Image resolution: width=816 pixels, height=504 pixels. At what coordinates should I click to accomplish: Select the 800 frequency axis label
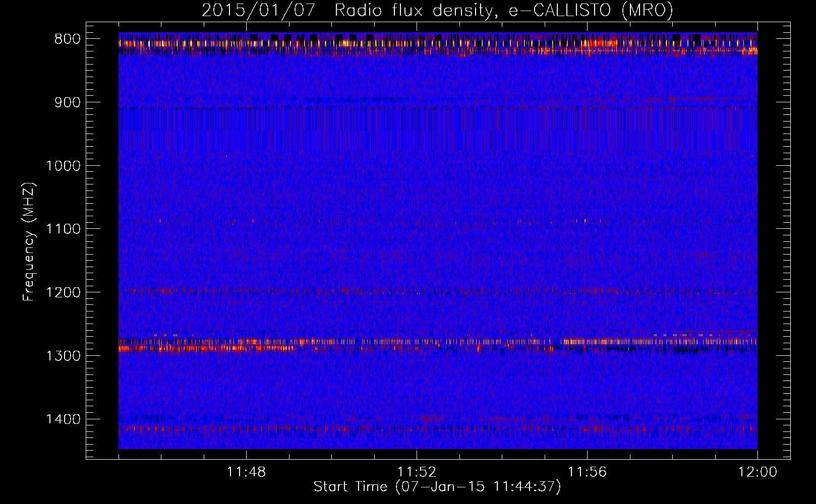click(x=67, y=39)
